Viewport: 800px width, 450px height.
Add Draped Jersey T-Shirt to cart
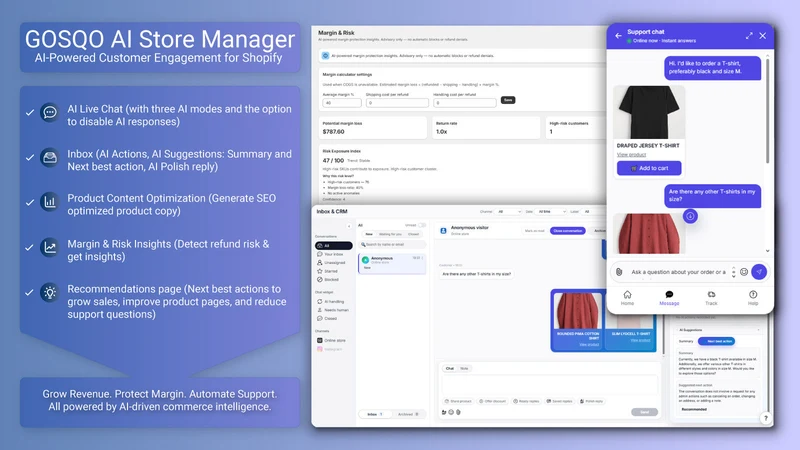coord(649,168)
